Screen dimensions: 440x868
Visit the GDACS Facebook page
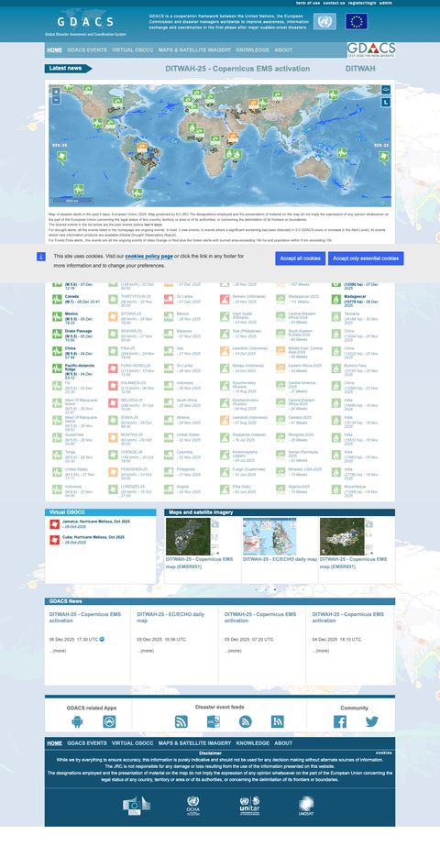pyautogui.click(x=340, y=721)
